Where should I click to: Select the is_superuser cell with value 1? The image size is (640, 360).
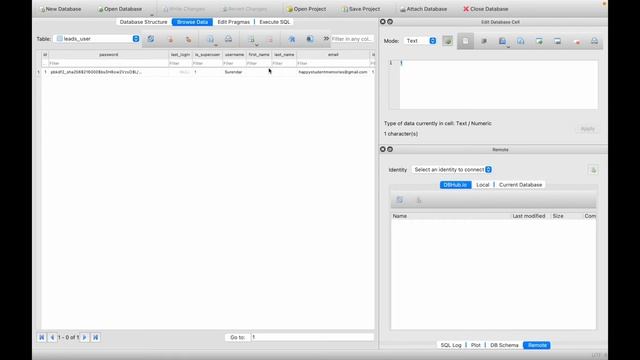coord(207,72)
